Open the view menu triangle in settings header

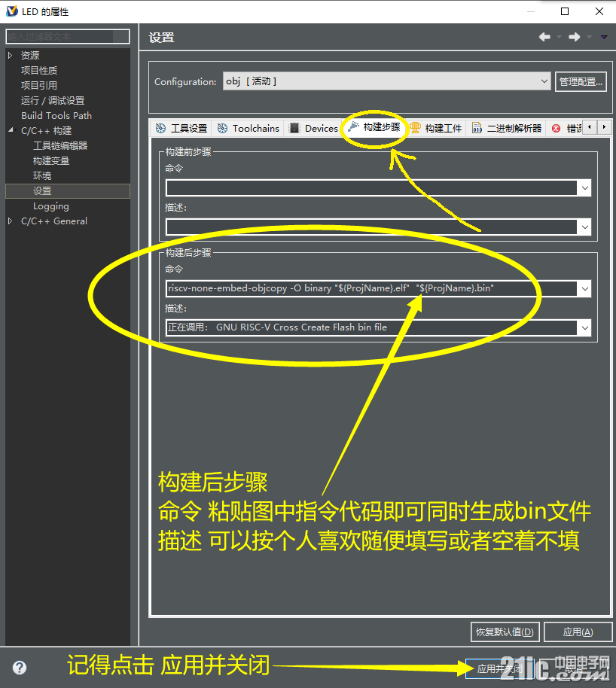click(604, 38)
